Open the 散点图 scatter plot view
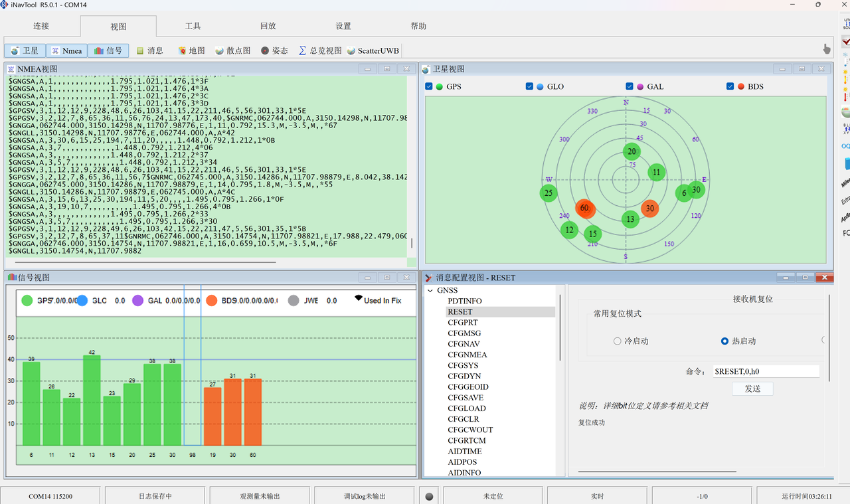 [233, 50]
